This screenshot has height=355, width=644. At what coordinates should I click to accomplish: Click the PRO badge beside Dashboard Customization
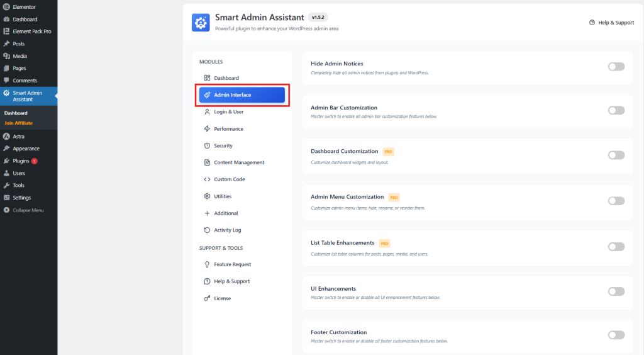389,152
